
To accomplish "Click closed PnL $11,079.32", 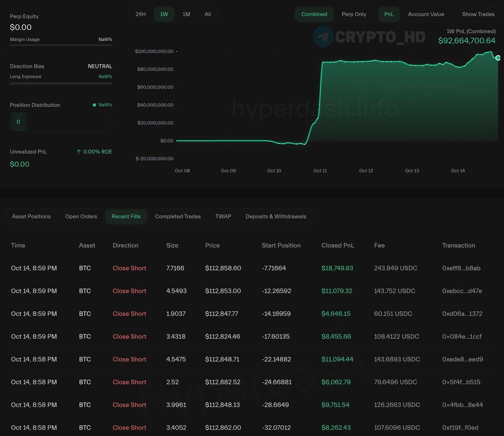I will coord(337,291).
